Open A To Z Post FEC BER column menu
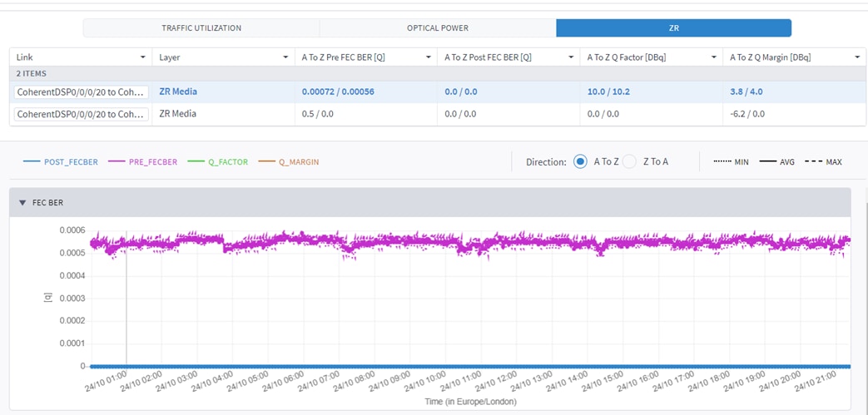Image resolution: width=868 pixels, height=415 pixels. click(572, 57)
